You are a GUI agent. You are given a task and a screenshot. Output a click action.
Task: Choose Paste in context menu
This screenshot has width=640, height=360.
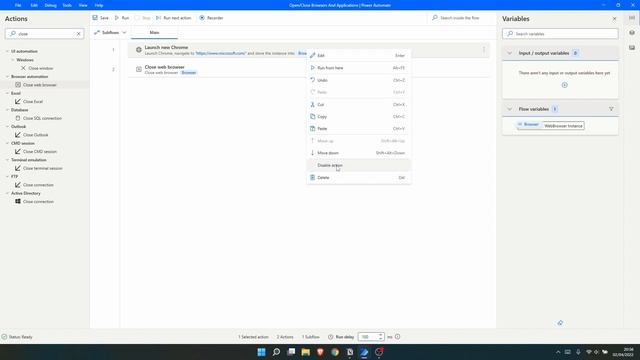point(359,129)
